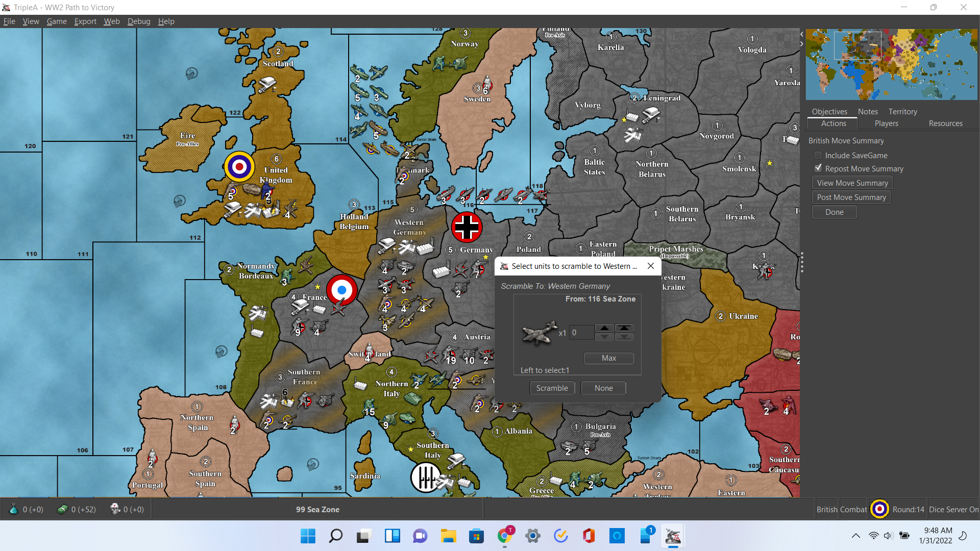Open File Explorer from the taskbar
The height and width of the screenshot is (551, 980).
point(448,536)
